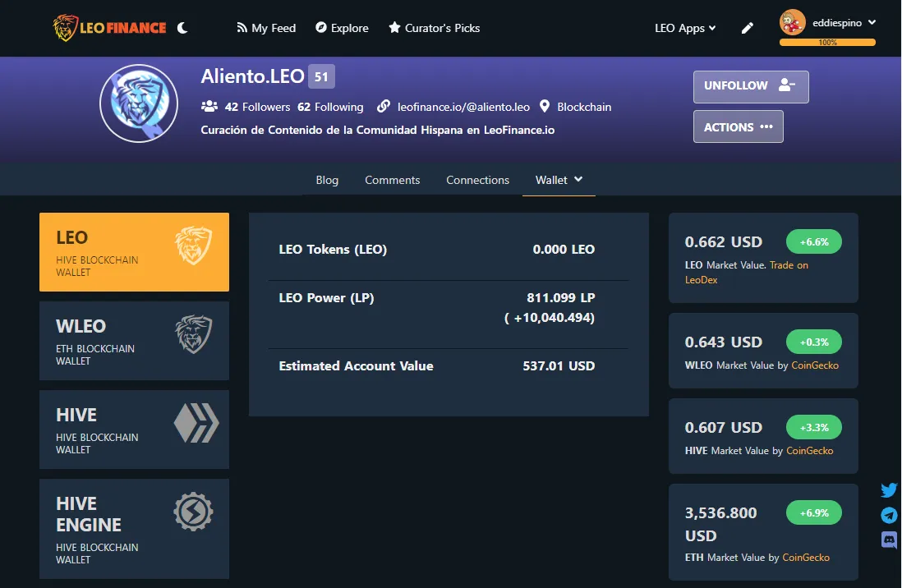Open Trade on LeoDex link
Viewport: 902px width, 588px height.
746,272
